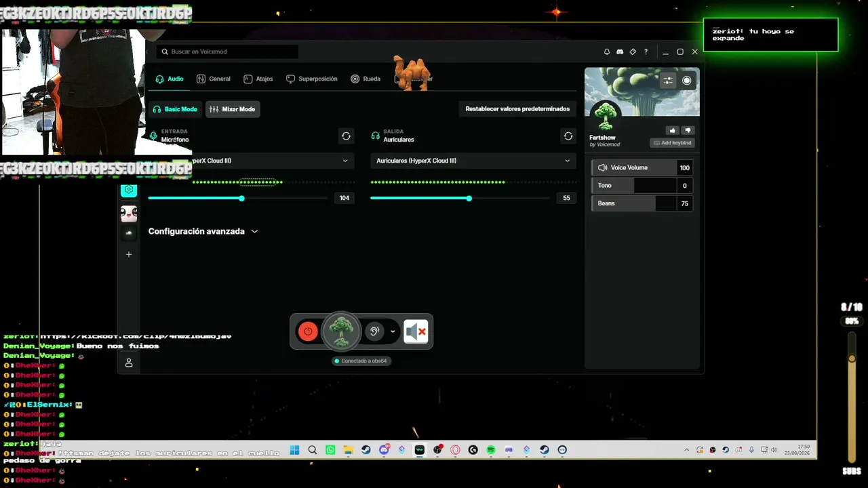
Task: Click the plus icon in Voicemod sidebar
Action: coord(129,255)
